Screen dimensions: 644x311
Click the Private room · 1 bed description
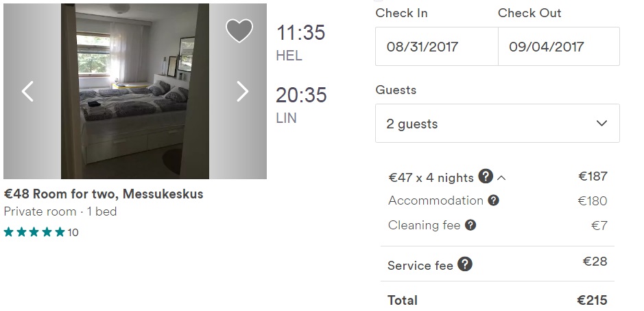60,211
